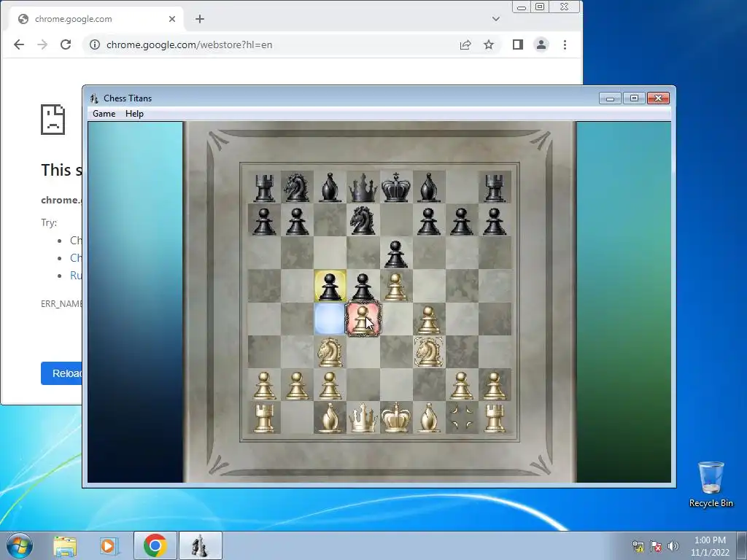Click the four-point marker square on g1

click(462, 417)
